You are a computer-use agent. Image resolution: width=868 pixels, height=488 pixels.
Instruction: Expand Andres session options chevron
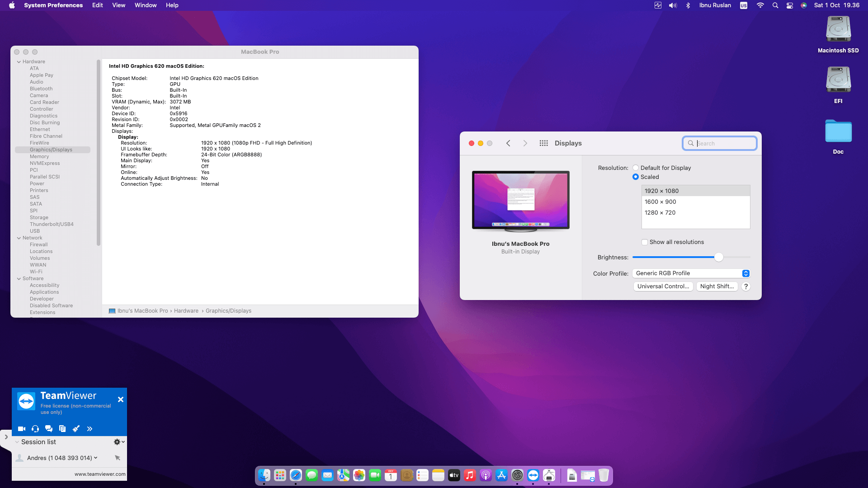click(96, 458)
